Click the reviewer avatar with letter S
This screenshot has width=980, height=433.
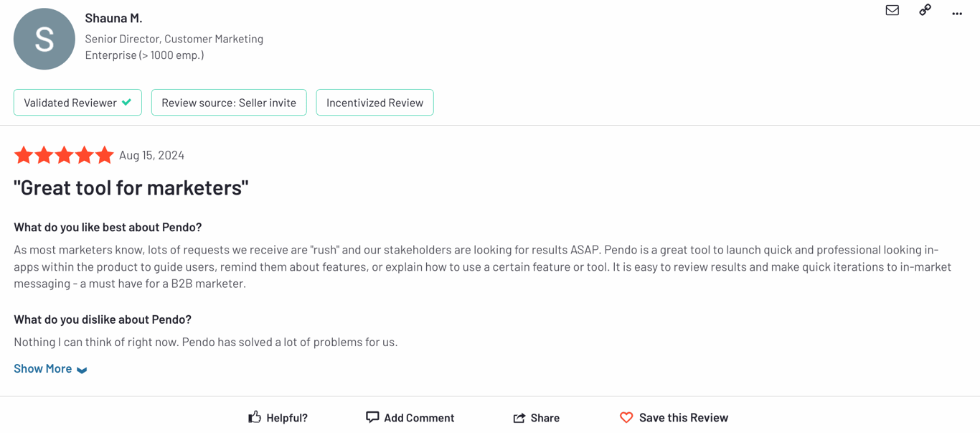point(44,39)
